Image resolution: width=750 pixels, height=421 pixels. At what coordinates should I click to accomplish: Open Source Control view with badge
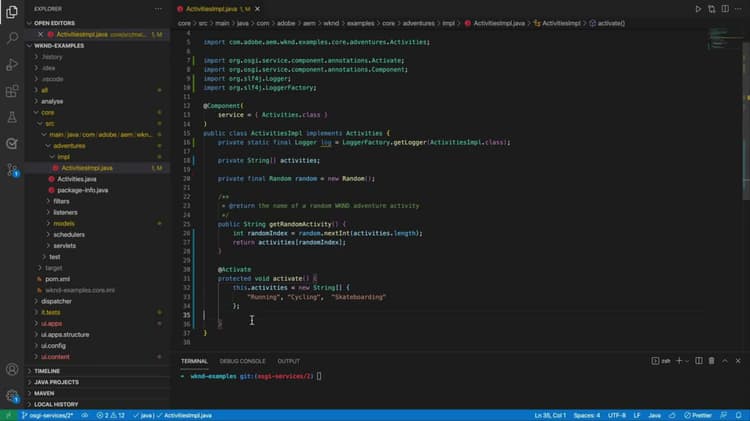click(12, 169)
